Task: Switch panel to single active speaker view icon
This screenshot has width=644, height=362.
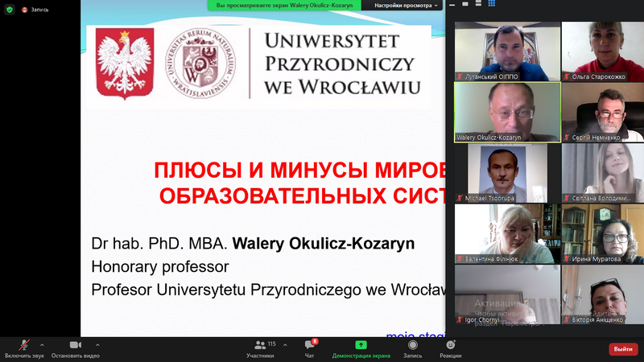Action: (x=465, y=4)
